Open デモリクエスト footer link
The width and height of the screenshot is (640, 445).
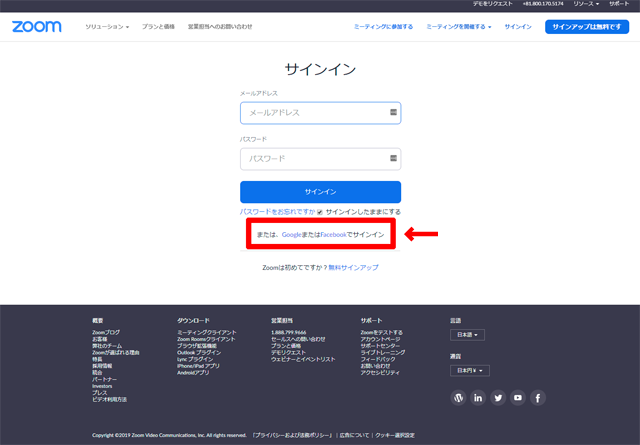[x=288, y=352]
